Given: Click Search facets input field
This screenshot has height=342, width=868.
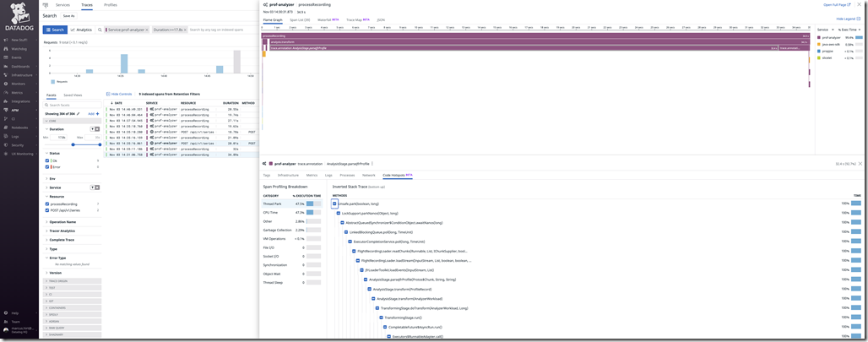Looking at the screenshot, I should [x=73, y=105].
